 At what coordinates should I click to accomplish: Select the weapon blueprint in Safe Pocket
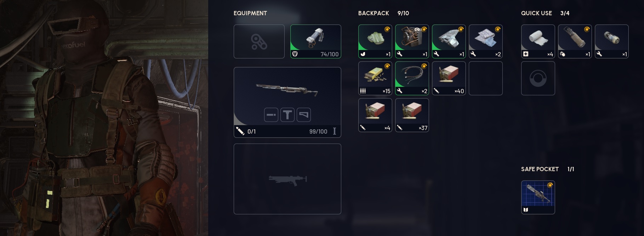(x=538, y=197)
